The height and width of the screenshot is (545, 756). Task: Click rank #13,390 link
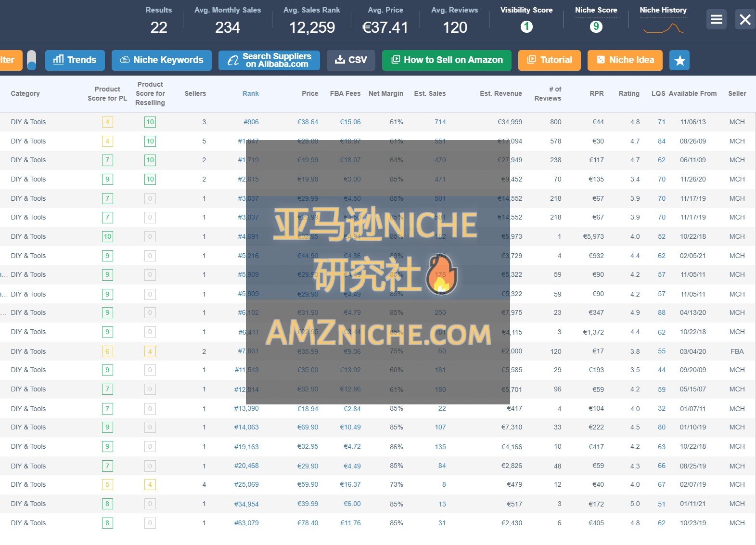(246, 408)
